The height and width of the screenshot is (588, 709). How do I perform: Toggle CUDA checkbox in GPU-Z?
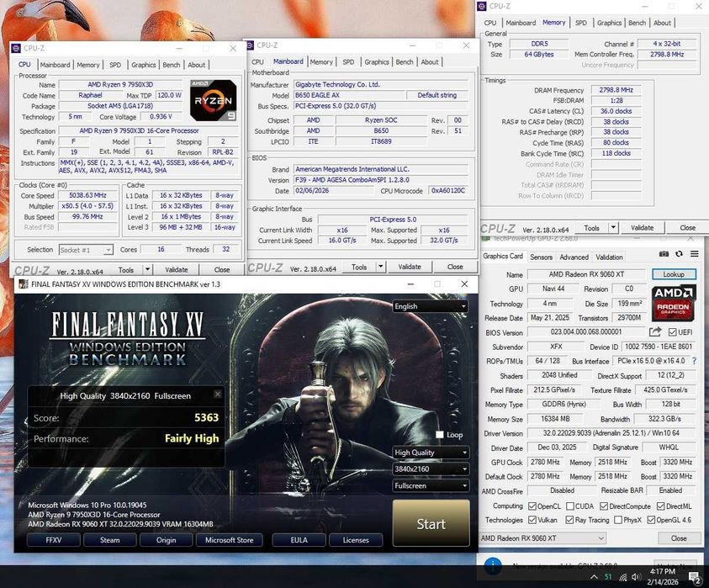[x=570, y=506]
